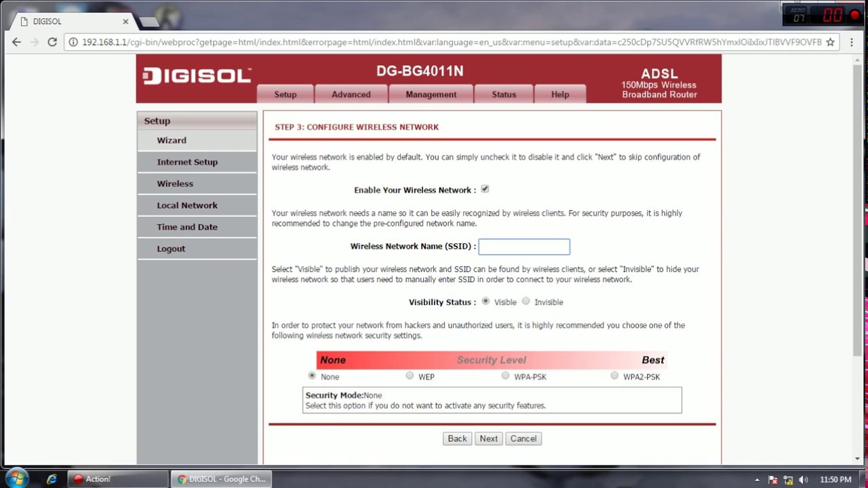
Task: Click the DIGISOL logo
Action: tap(197, 76)
